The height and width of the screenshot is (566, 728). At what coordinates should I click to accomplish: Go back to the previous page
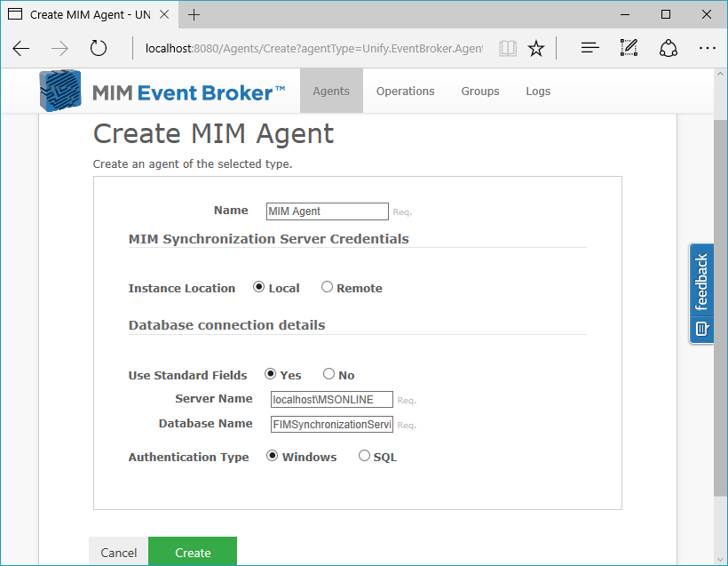tap(21, 48)
